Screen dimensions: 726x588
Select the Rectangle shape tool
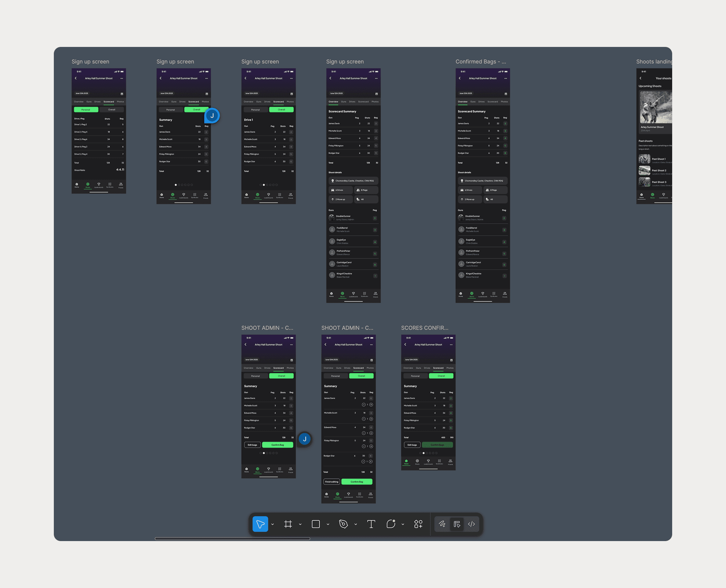(316, 524)
